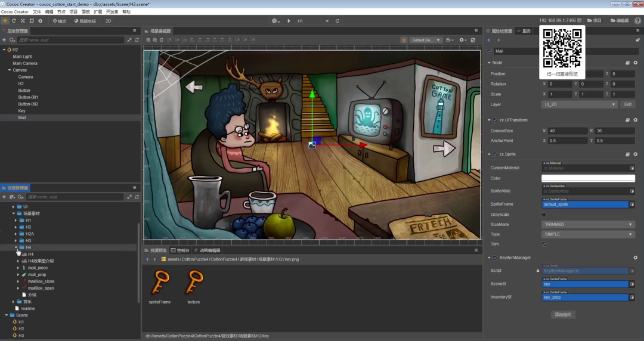
Task: Toggle the Mail node active checkbox
Action: (x=490, y=51)
